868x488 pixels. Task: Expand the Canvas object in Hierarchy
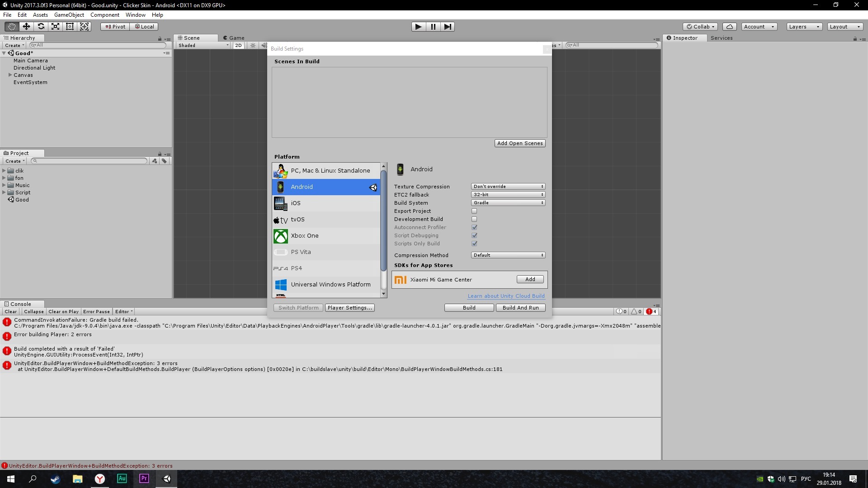[x=10, y=75]
